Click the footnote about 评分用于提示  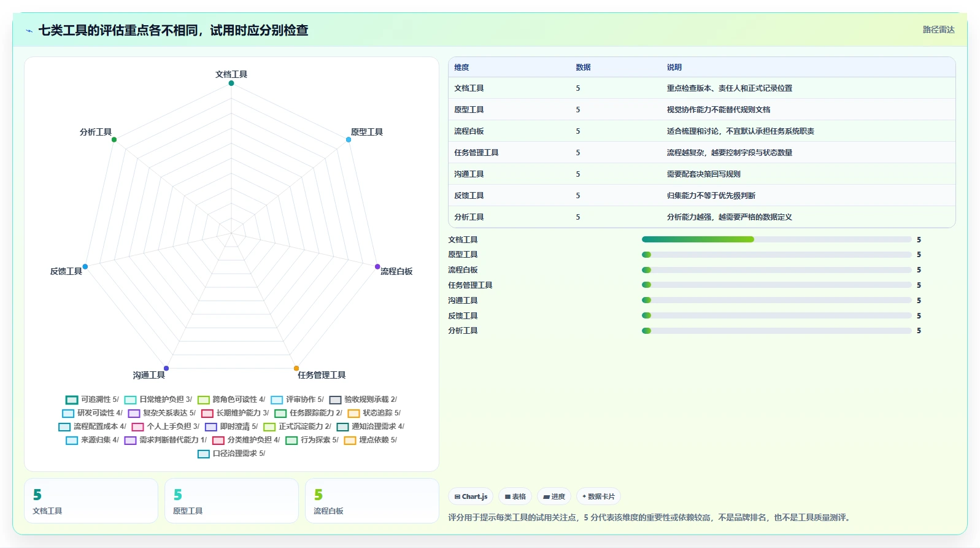[x=650, y=518]
